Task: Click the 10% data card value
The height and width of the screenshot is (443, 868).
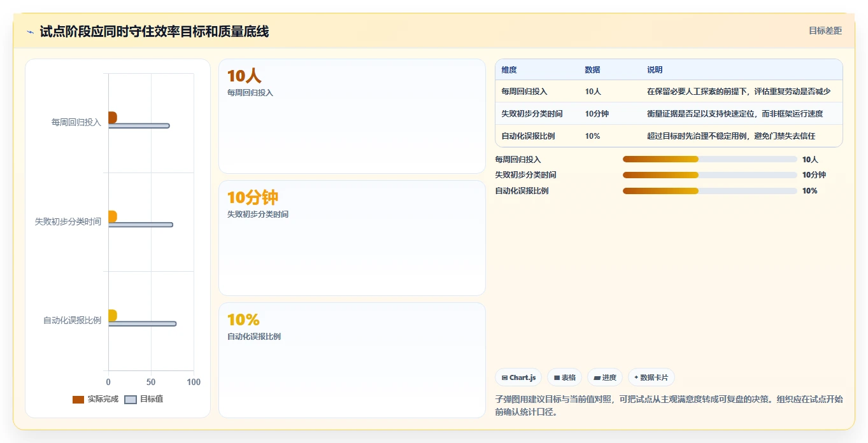Action: 243,320
